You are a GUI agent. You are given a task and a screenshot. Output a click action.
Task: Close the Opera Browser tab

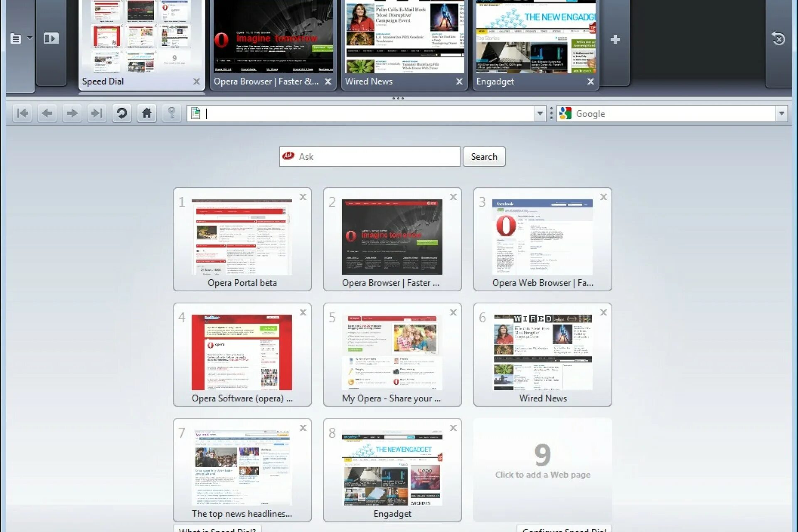tap(328, 81)
